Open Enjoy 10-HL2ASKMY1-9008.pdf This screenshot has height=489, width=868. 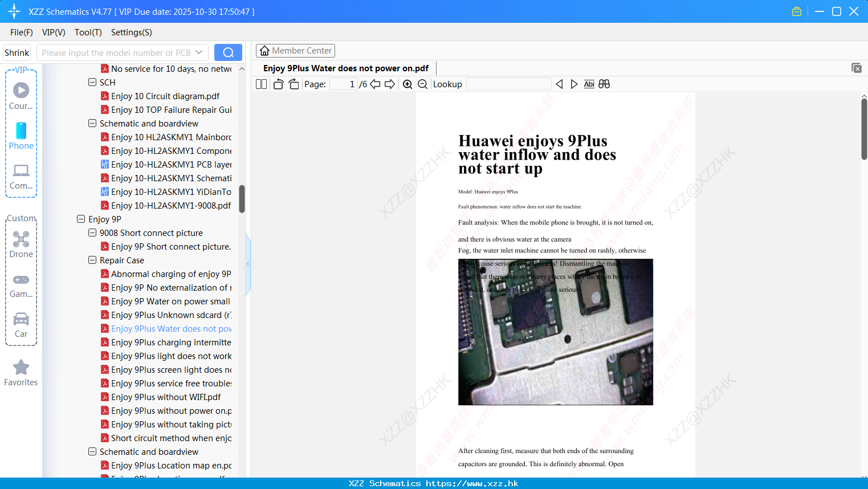166,205
